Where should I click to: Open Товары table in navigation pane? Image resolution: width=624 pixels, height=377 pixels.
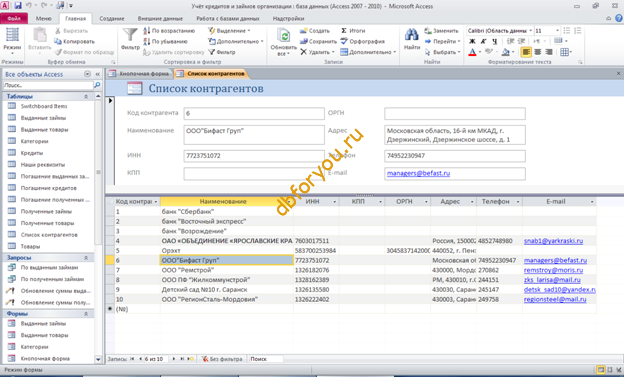point(30,246)
